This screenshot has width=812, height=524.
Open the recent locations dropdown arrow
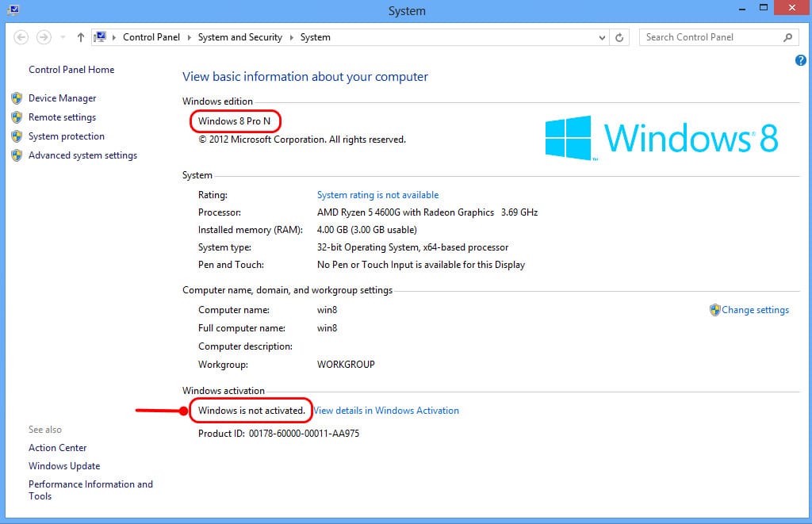point(63,37)
